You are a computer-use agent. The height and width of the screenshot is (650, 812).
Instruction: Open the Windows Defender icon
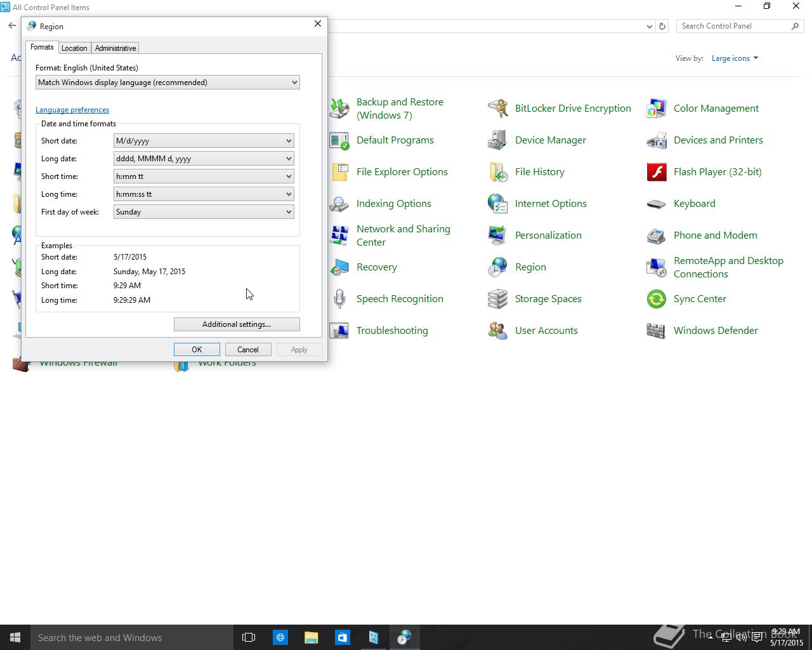(657, 331)
